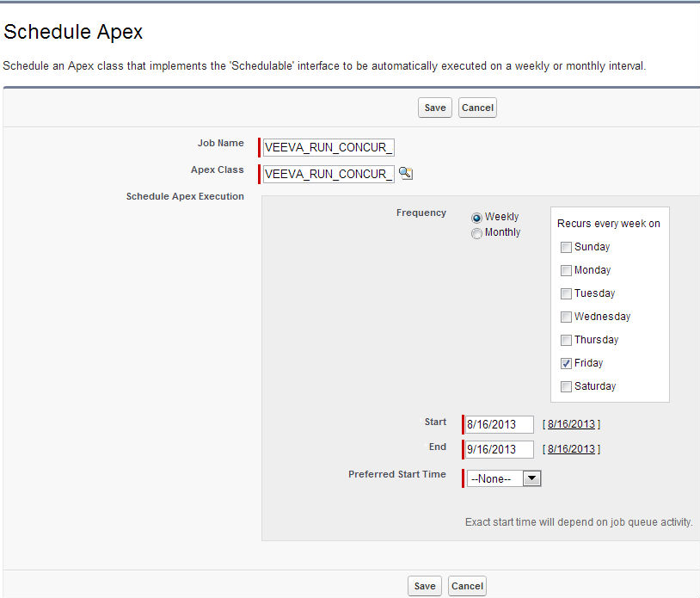Check the Wednesday checkbox
The image size is (700, 598).
(566, 317)
